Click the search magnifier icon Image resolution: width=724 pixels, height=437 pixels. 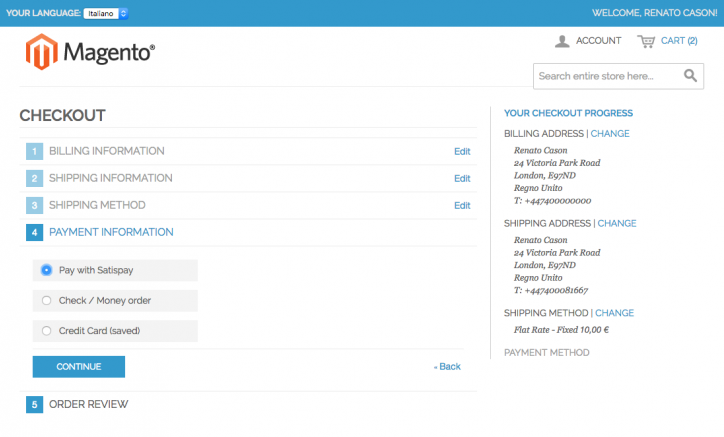pos(690,75)
